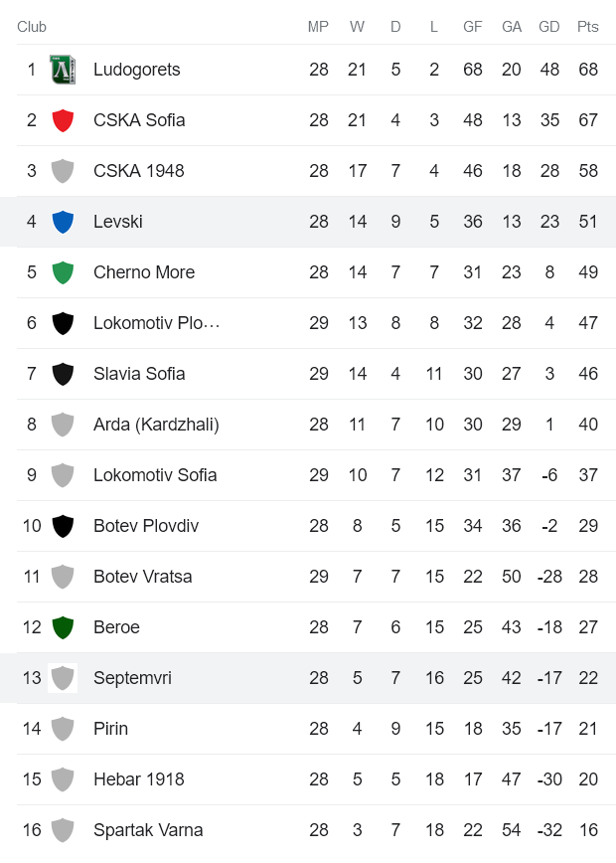Image resolution: width=616 pixels, height=863 pixels.
Task: Click the Levski blue shield crest
Action: (x=63, y=222)
